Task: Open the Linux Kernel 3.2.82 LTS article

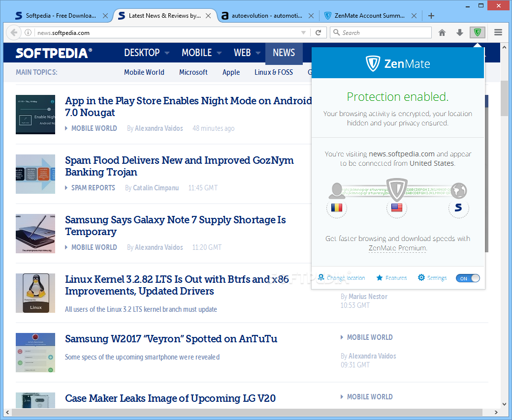Action: (x=177, y=285)
